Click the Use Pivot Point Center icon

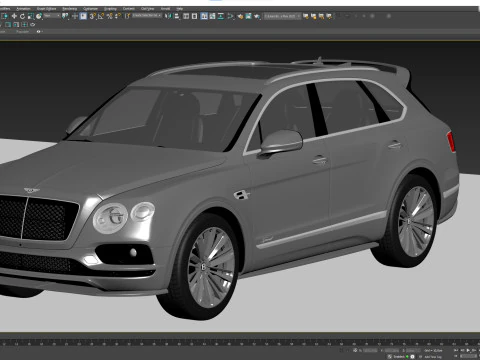pos(65,16)
